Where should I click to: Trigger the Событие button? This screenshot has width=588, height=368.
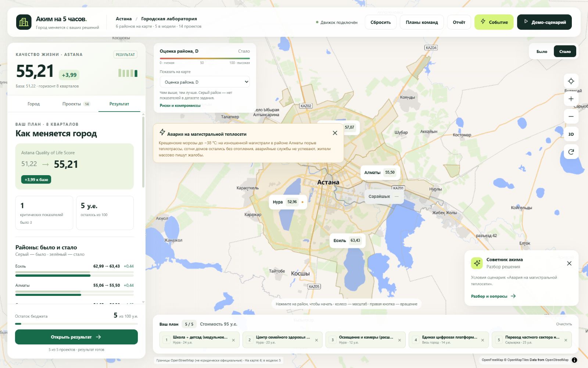[494, 22]
